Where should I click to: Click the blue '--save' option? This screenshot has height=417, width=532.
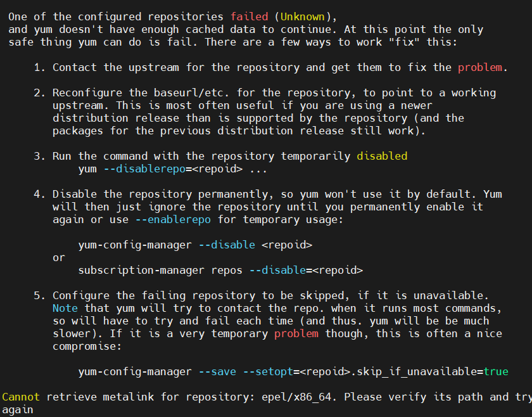click(x=217, y=372)
